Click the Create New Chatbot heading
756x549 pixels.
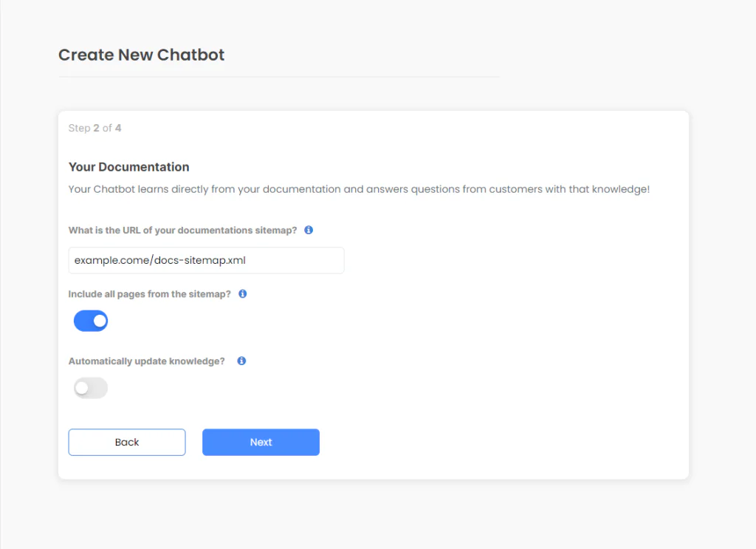pos(141,55)
